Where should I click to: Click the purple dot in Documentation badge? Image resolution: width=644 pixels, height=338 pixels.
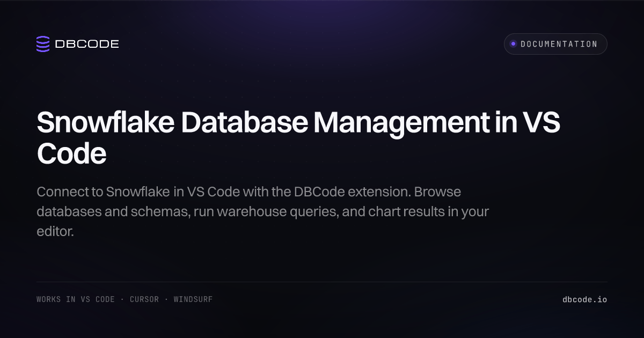pos(513,44)
